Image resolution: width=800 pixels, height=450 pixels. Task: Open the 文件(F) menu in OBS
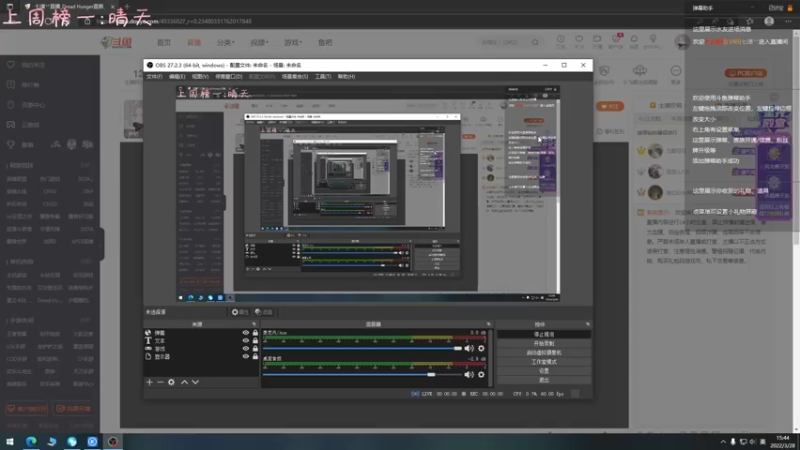pyautogui.click(x=154, y=77)
